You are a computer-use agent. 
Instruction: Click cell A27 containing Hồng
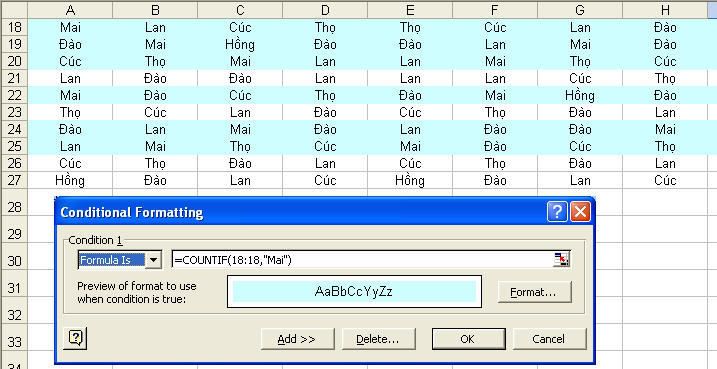(x=70, y=181)
